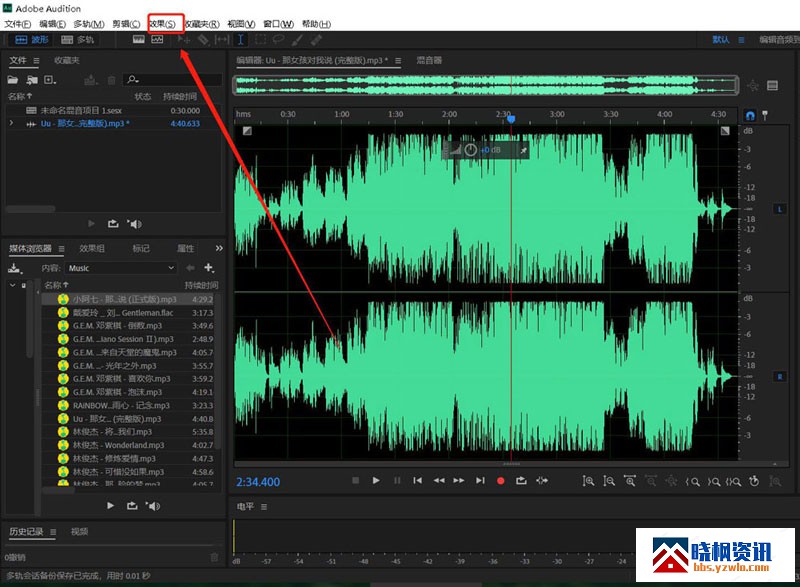Click new file icon in 文件 panel
The image size is (800, 587).
tap(50, 80)
